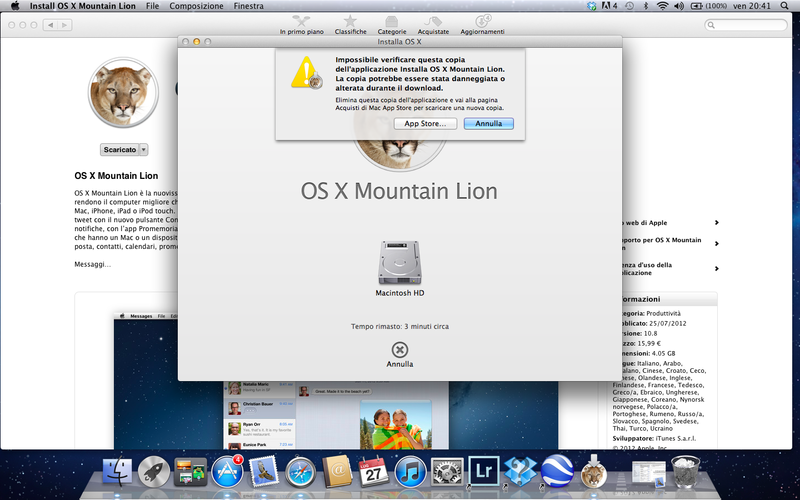Open System Preferences from the Dock

tap(447, 472)
